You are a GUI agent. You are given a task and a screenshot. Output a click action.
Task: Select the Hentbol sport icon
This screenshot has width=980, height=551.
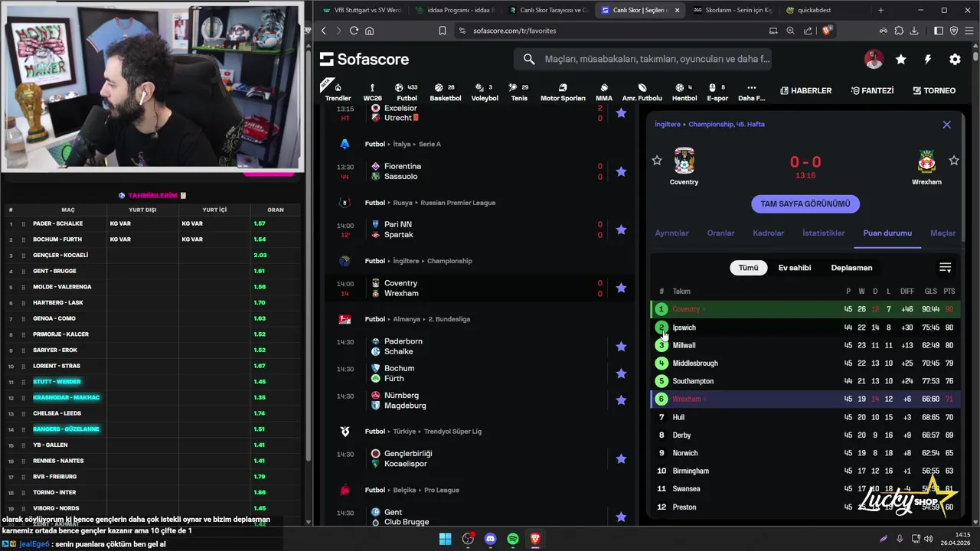click(x=684, y=92)
